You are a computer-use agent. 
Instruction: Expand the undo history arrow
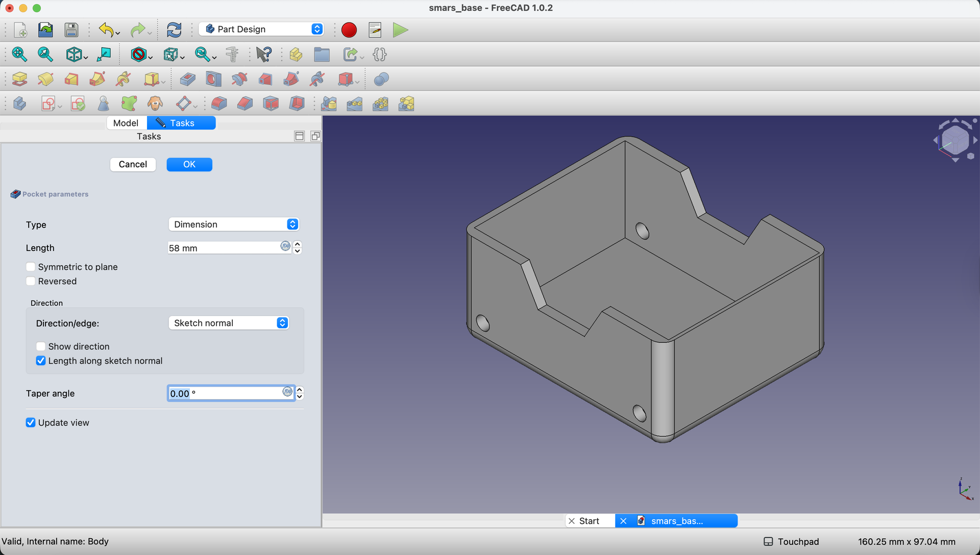(x=118, y=34)
